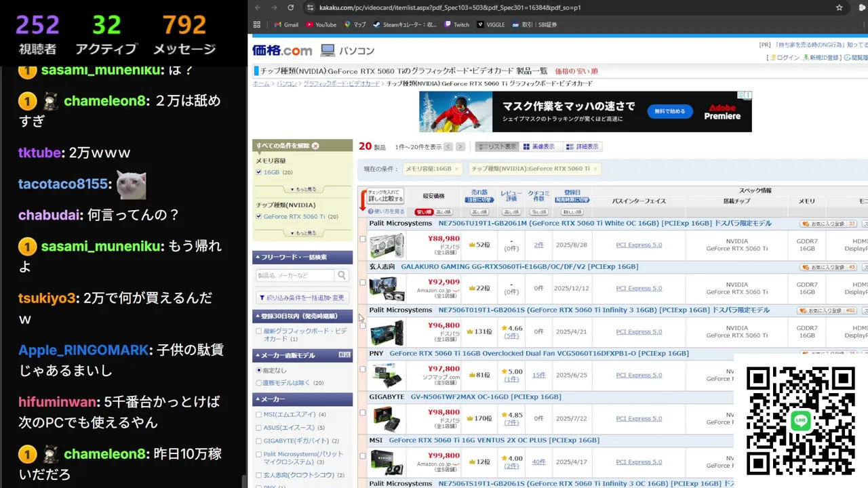Reload the page in the browser
This screenshot has height=488, width=868.
pos(290,7)
